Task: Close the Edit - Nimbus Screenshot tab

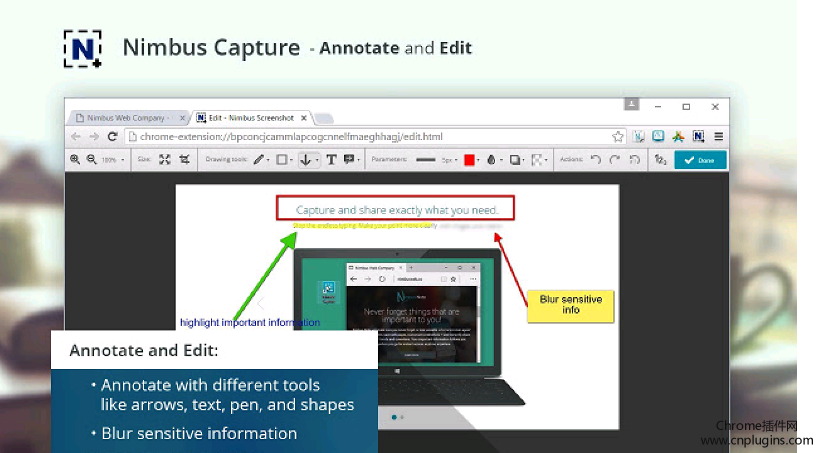Action: (x=304, y=118)
